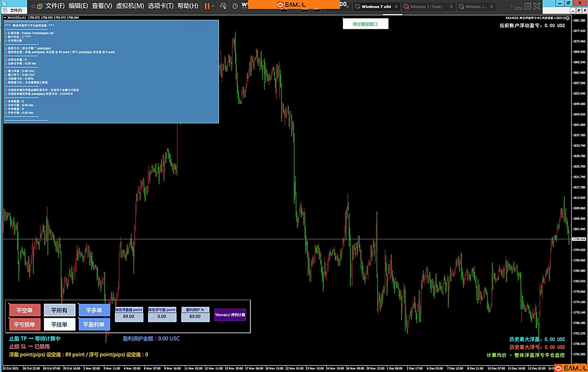Click 修改浮盈值 point field showing 89.00
Screen dimensions: 588x372
(129, 317)
